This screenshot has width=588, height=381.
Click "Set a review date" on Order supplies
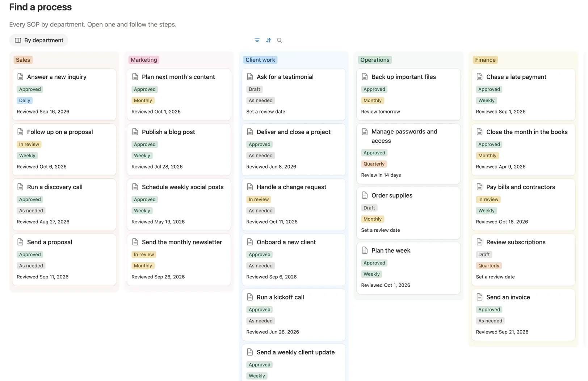[381, 230]
